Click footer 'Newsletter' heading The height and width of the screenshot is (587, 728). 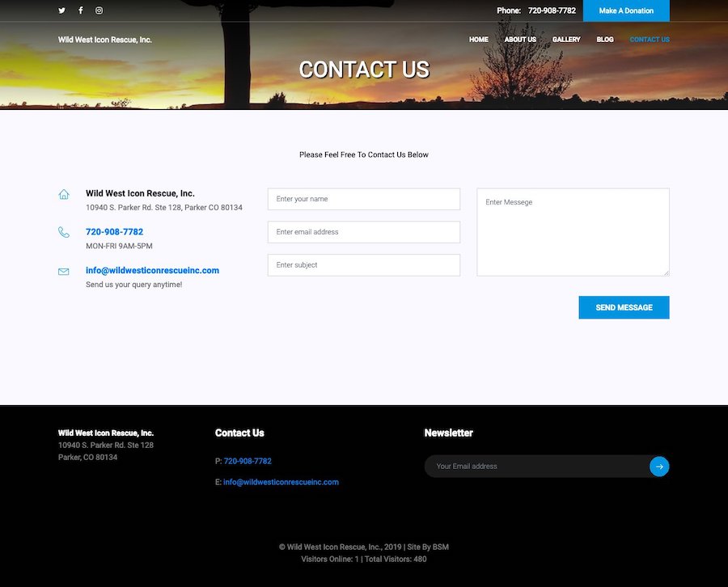tap(448, 433)
